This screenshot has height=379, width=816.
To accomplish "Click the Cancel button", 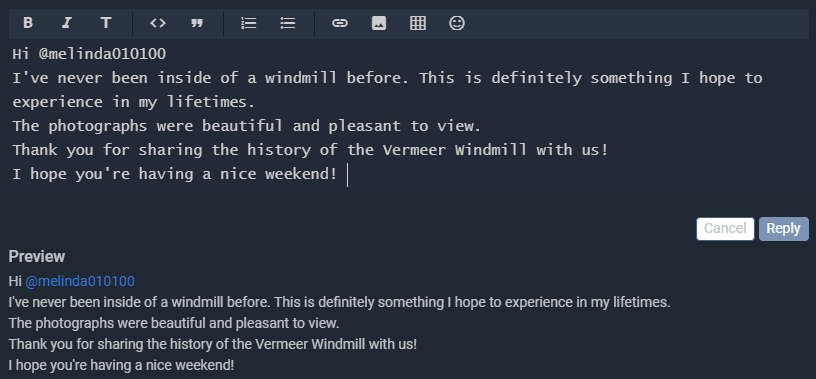I will (725, 229).
